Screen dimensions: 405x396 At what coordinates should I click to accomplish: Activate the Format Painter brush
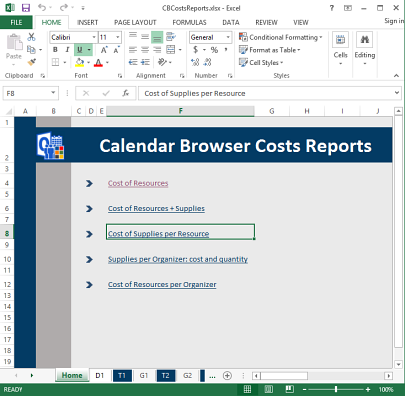32,62
